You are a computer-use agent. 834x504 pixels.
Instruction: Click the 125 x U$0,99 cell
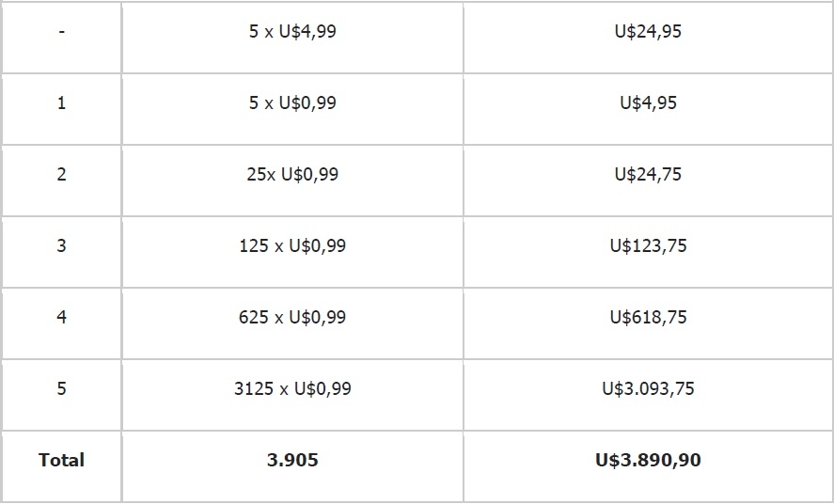coord(292,246)
